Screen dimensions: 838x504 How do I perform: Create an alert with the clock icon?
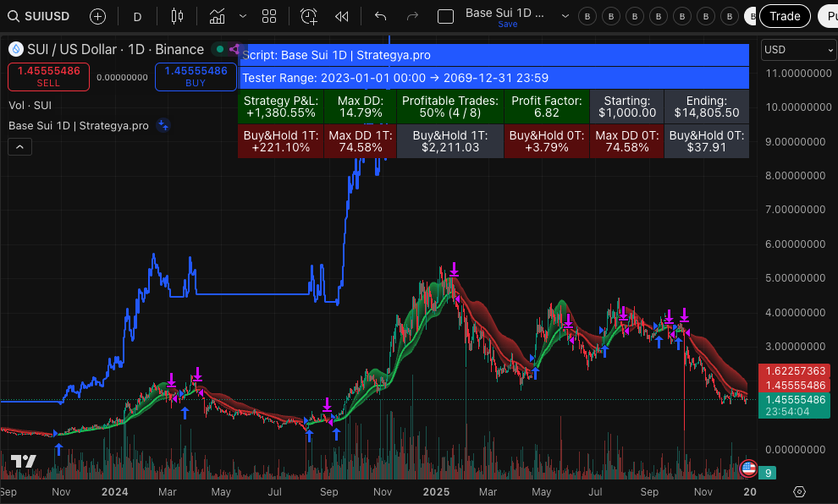[x=308, y=17]
